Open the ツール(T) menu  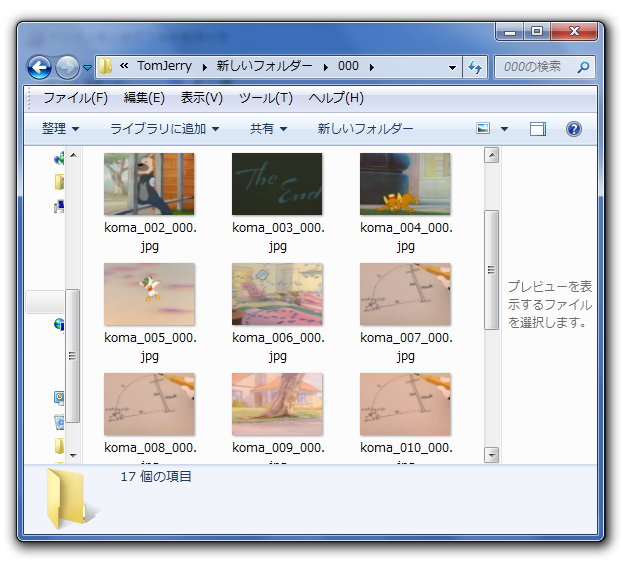[x=266, y=98]
